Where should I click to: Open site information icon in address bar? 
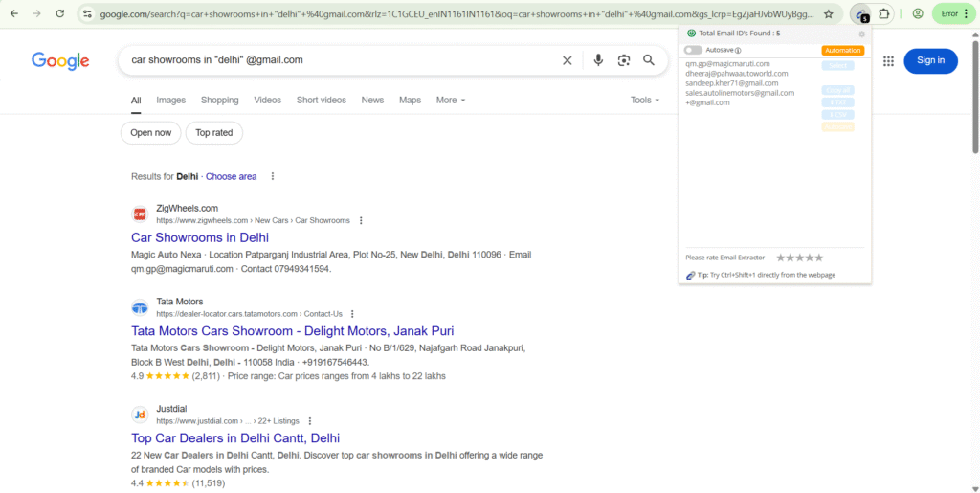[87, 13]
